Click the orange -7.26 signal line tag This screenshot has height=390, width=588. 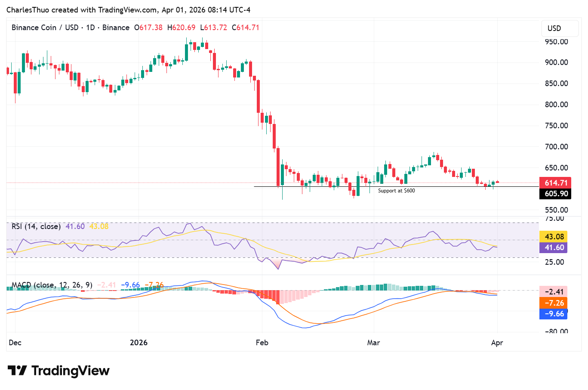coord(554,303)
